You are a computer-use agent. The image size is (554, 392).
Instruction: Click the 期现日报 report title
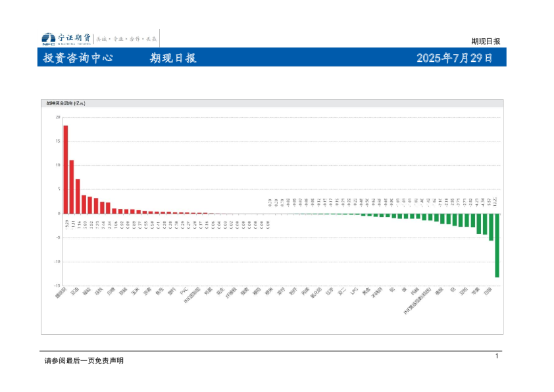173,58
